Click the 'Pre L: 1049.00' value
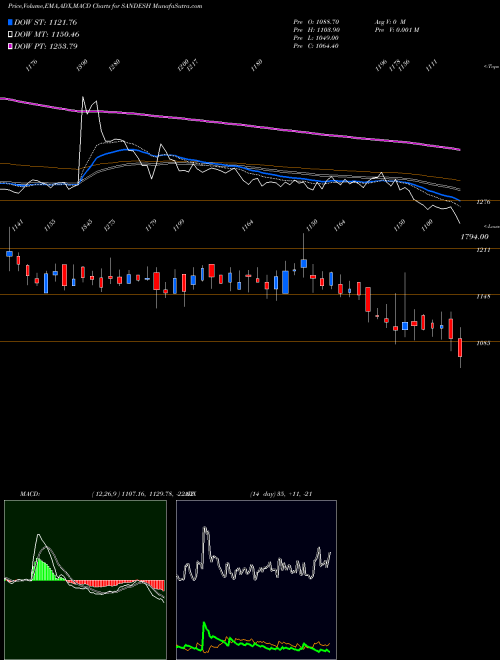This screenshot has height=660, width=500. click(x=316, y=38)
